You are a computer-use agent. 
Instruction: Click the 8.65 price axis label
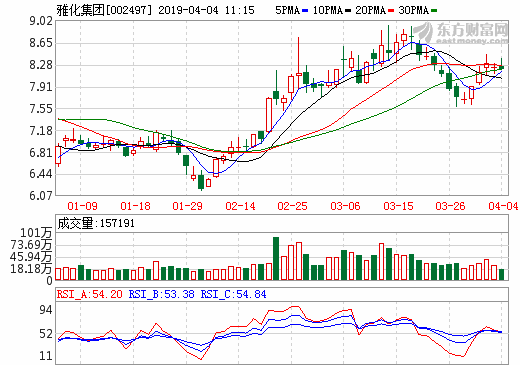click(41, 43)
